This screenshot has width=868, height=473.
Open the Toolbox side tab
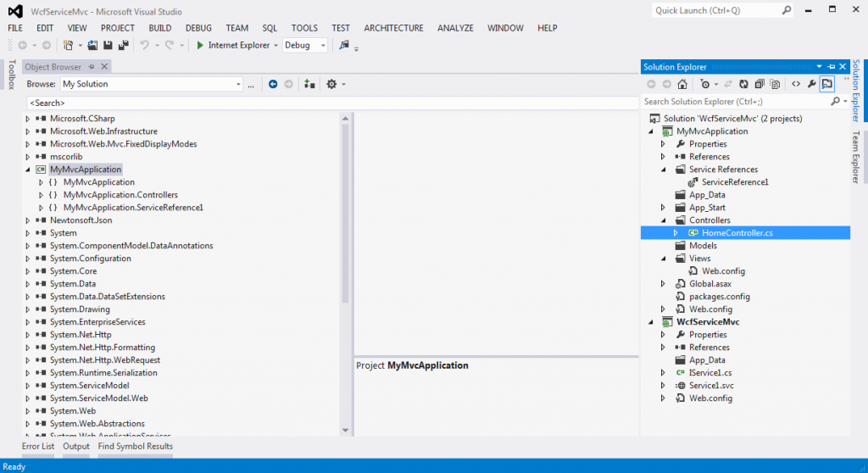point(12,75)
